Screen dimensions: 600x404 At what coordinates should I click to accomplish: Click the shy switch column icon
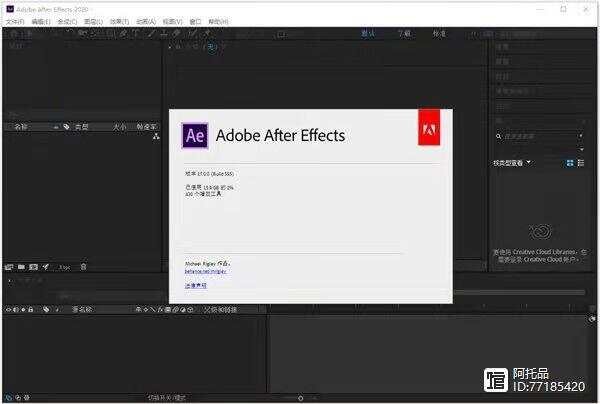click(138, 310)
